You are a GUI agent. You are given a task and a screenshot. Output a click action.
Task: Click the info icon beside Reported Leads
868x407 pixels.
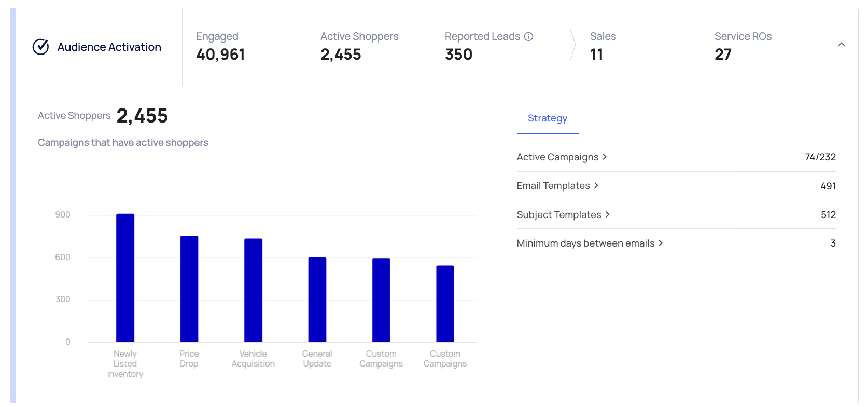[x=528, y=36]
